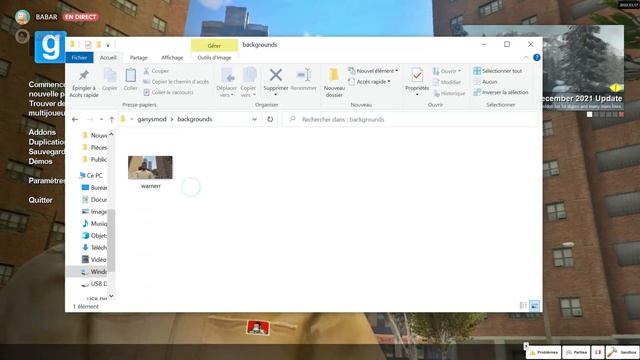Click garrysmod in the address path

[152, 119]
